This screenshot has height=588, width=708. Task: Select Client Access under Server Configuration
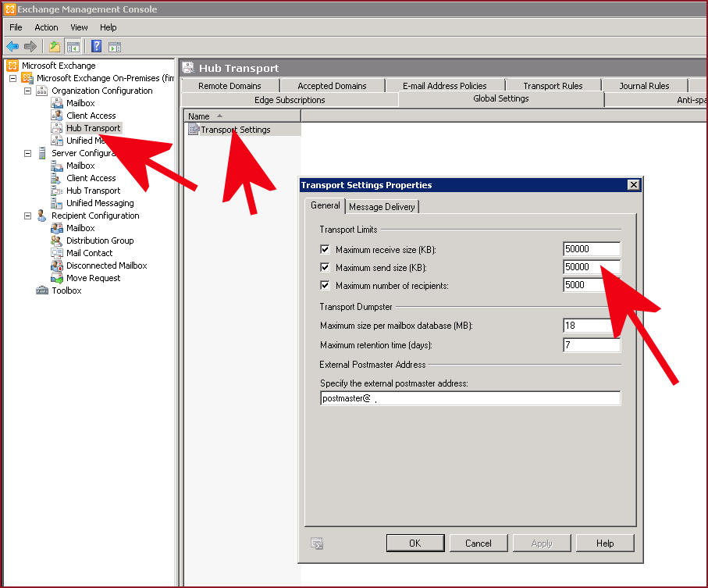91,178
